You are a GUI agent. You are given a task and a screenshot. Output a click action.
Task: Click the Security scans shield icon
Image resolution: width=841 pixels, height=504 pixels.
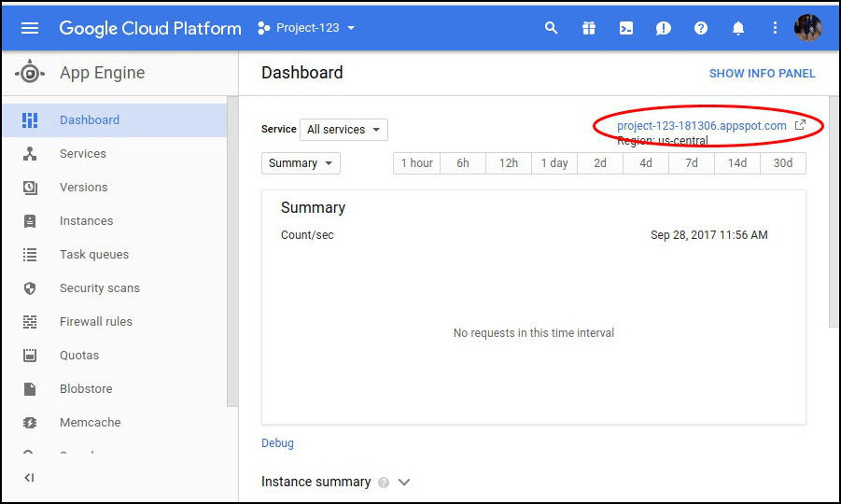tap(30, 288)
